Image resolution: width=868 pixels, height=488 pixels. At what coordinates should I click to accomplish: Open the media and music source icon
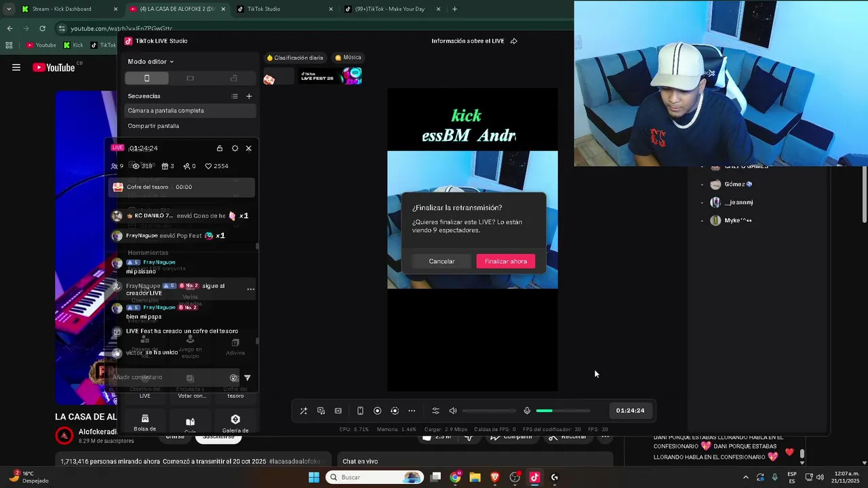click(x=321, y=411)
